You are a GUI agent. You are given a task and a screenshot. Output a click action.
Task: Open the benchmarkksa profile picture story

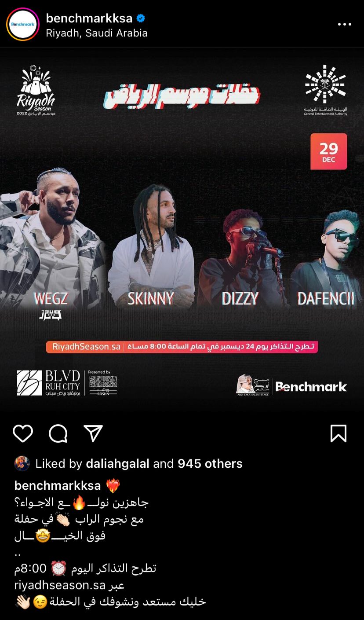pos(23,24)
